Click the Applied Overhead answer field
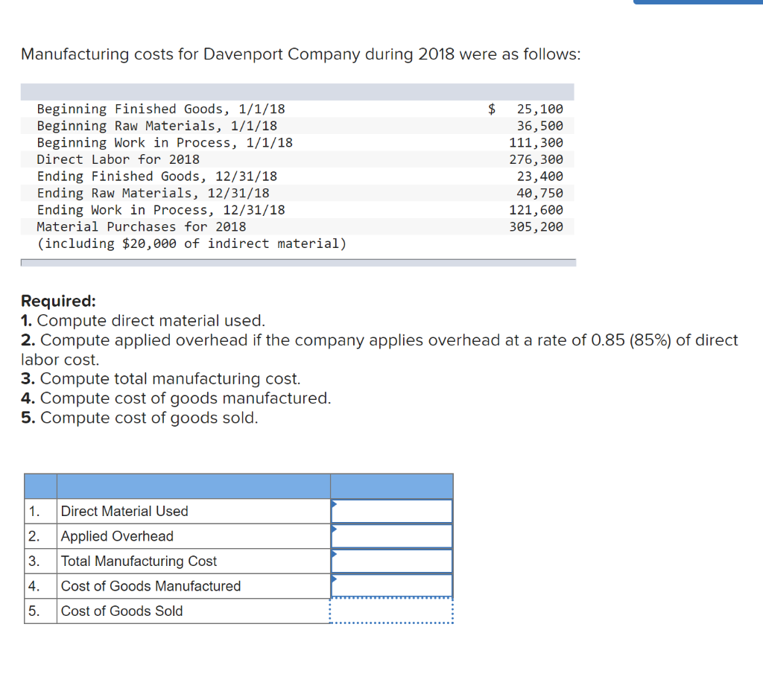Viewport: 763px width, 700px height. coord(392,536)
